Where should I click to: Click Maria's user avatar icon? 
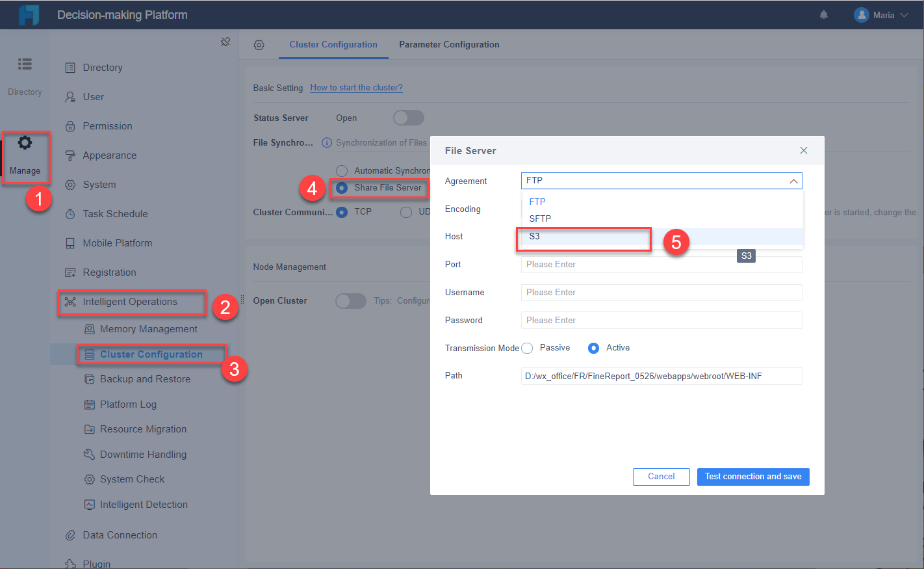point(862,15)
